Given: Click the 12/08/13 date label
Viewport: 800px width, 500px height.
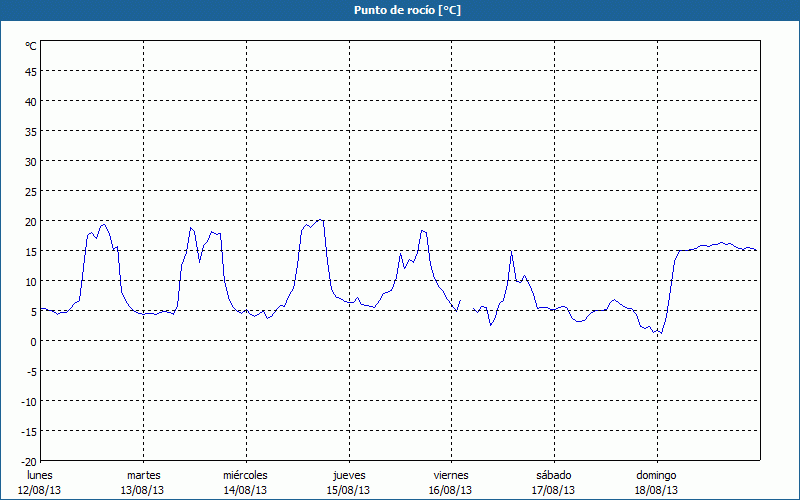Looking at the screenshot, I should tap(40, 490).
